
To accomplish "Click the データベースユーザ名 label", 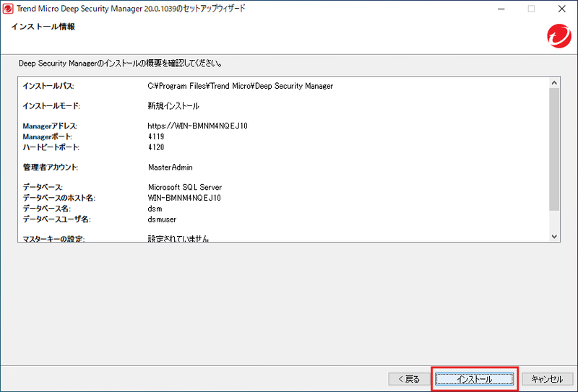I will pyautogui.click(x=56, y=219).
